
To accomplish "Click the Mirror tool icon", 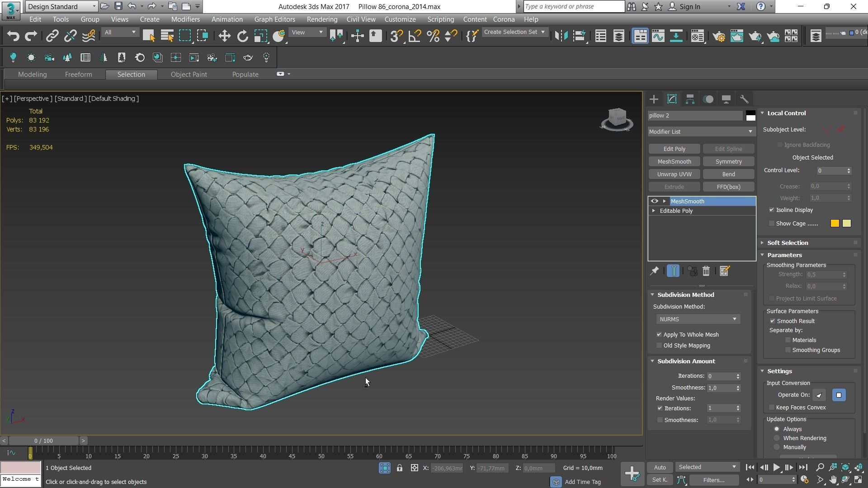I will point(561,36).
